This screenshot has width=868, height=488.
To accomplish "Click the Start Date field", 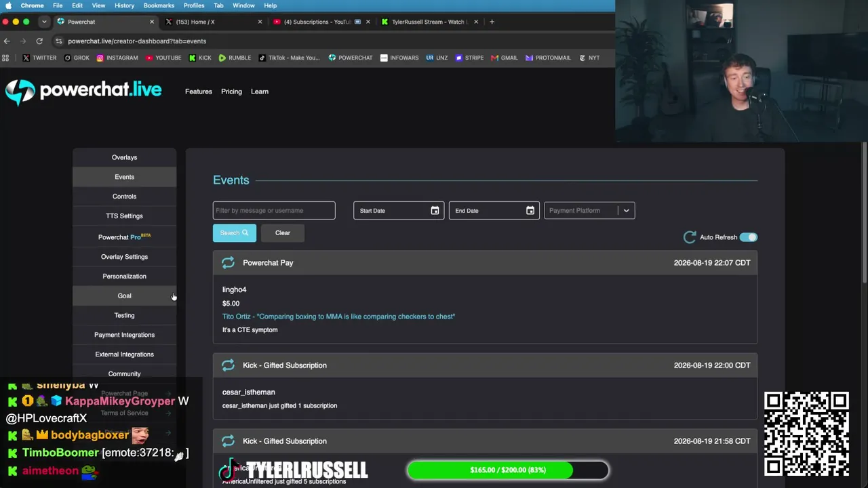I will [x=399, y=211].
